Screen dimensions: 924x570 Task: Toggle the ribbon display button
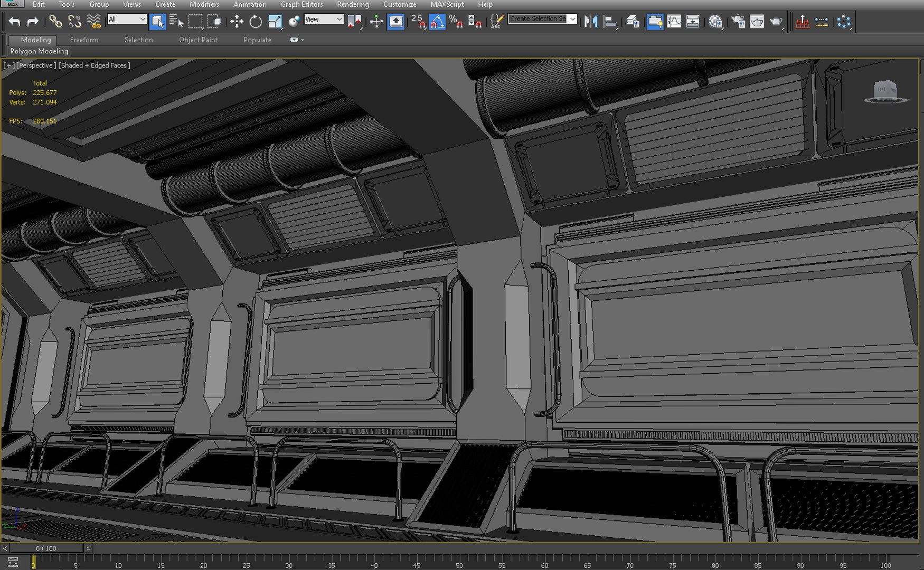(x=655, y=22)
